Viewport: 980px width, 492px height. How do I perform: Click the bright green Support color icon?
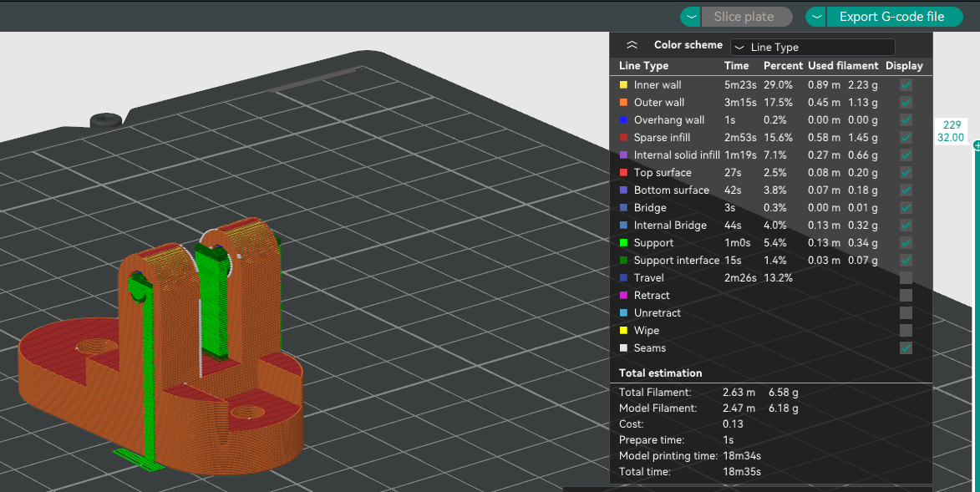[x=623, y=243]
